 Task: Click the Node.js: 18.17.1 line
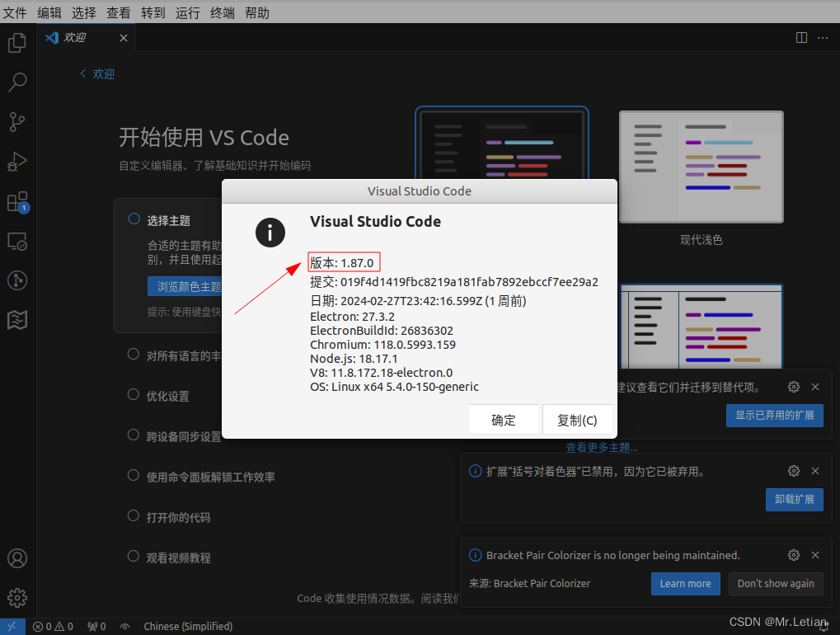(354, 359)
